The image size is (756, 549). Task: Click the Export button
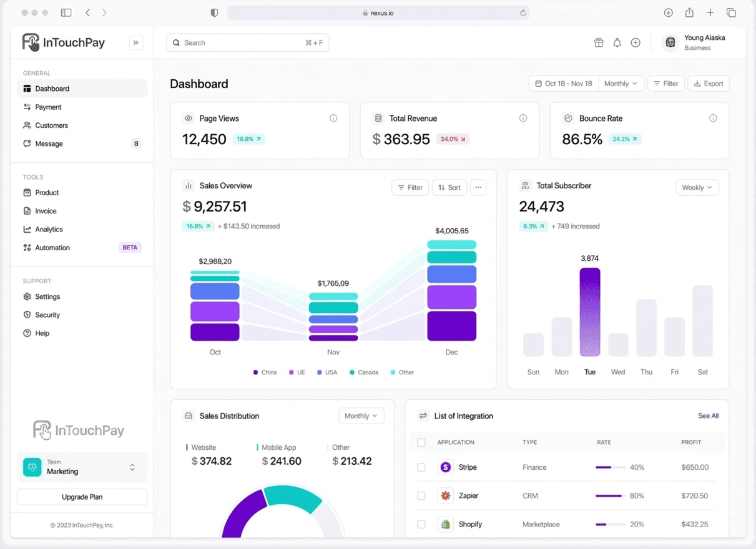tap(709, 84)
